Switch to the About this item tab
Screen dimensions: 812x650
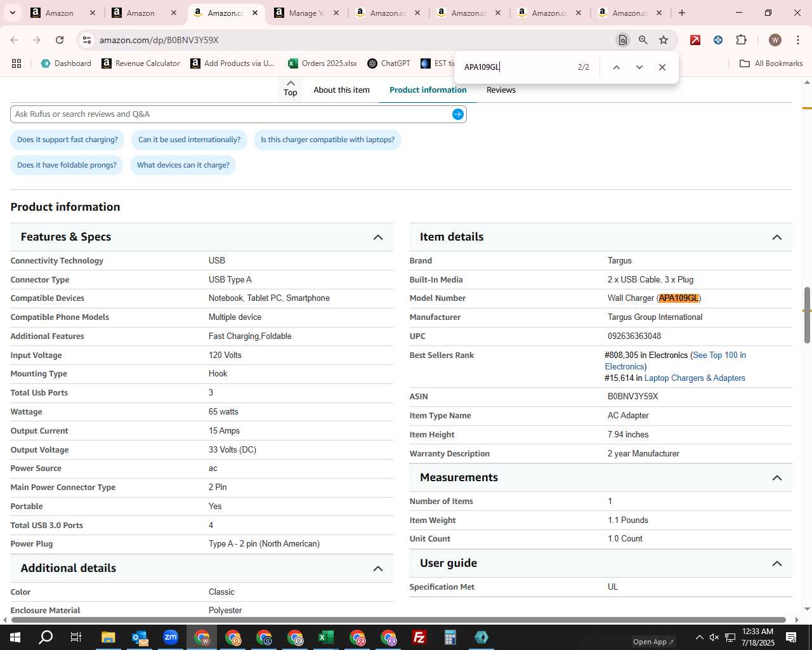(341, 90)
